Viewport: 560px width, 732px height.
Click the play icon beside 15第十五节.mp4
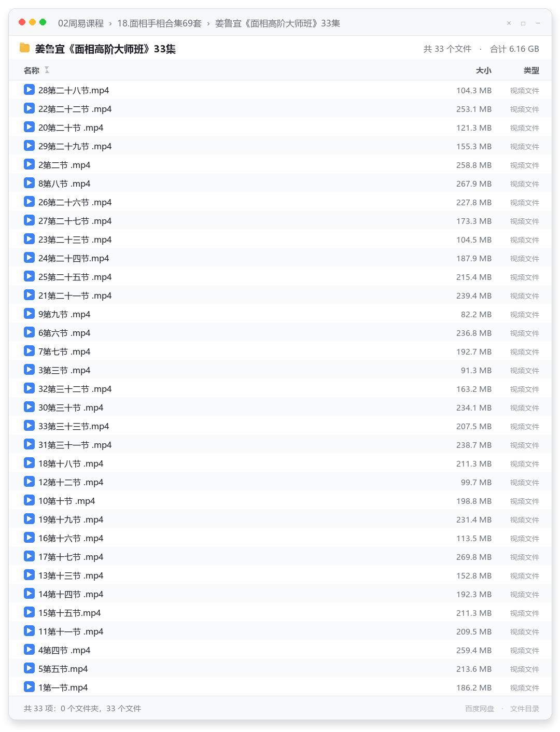click(x=29, y=612)
